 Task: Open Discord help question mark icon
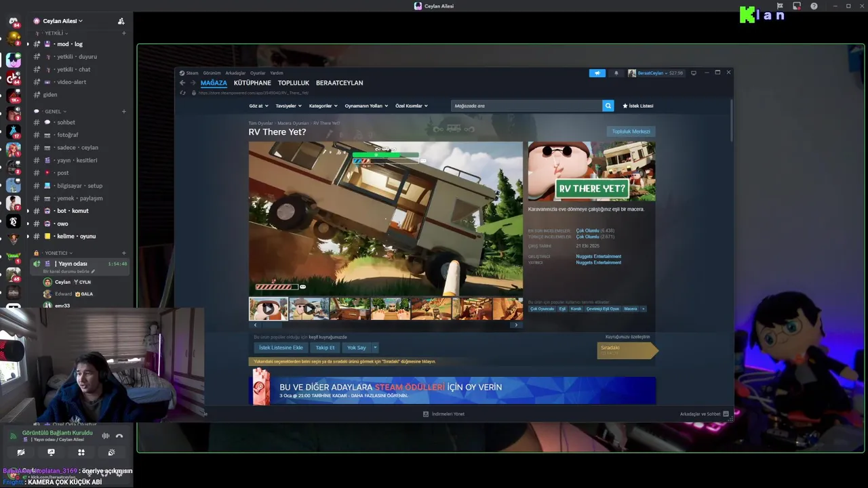[814, 6]
